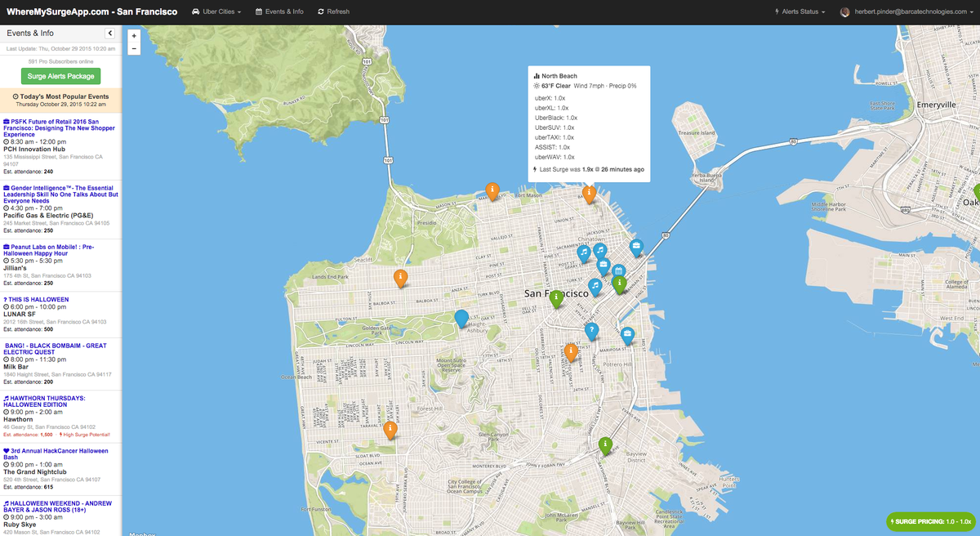Click the uberX: 1.0x popup row
Screen dimensions: 980x536
tap(551, 98)
